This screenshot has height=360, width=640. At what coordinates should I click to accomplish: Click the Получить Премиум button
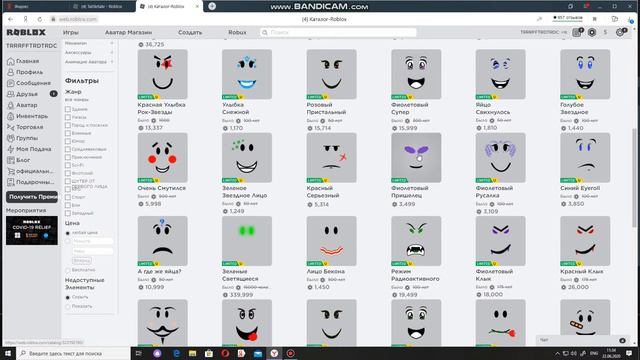pyautogui.click(x=32, y=197)
